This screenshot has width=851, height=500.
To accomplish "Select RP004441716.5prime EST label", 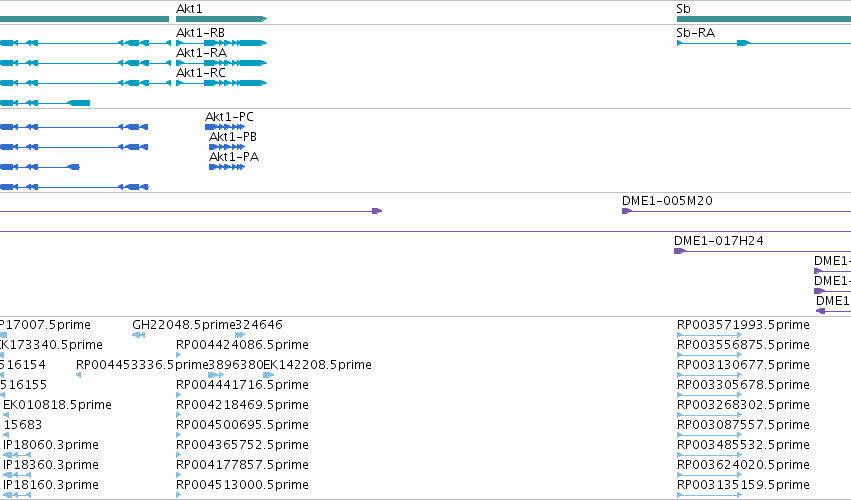I will pos(242,385).
